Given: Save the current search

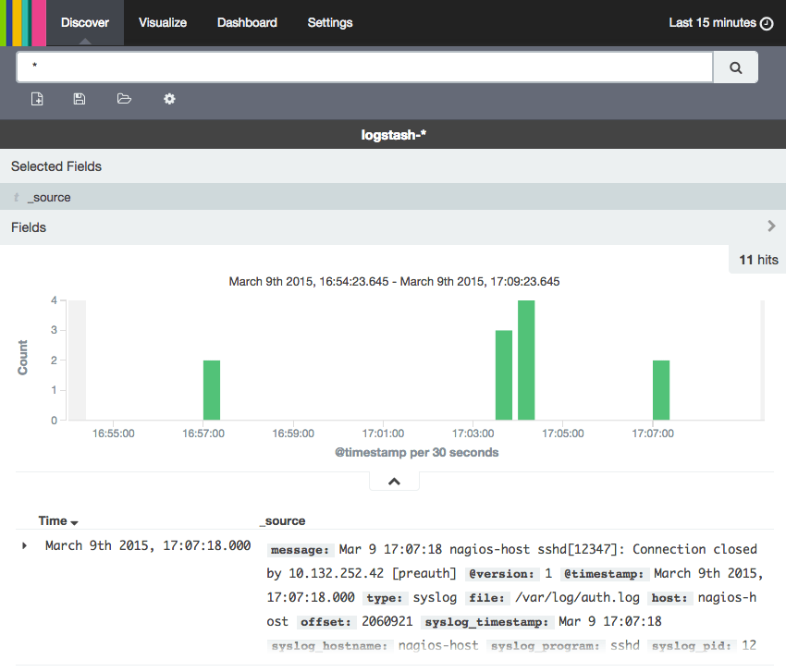Looking at the screenshot, I should pos(80,99).
